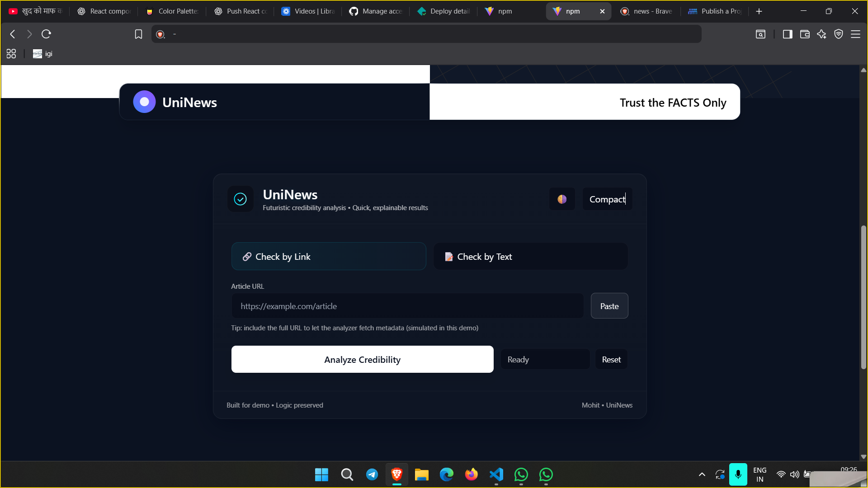The image size is (868, 488).
Task: Bookmark this page with bookmark icon
Action: pyautogui.click(x=138, y=34)
